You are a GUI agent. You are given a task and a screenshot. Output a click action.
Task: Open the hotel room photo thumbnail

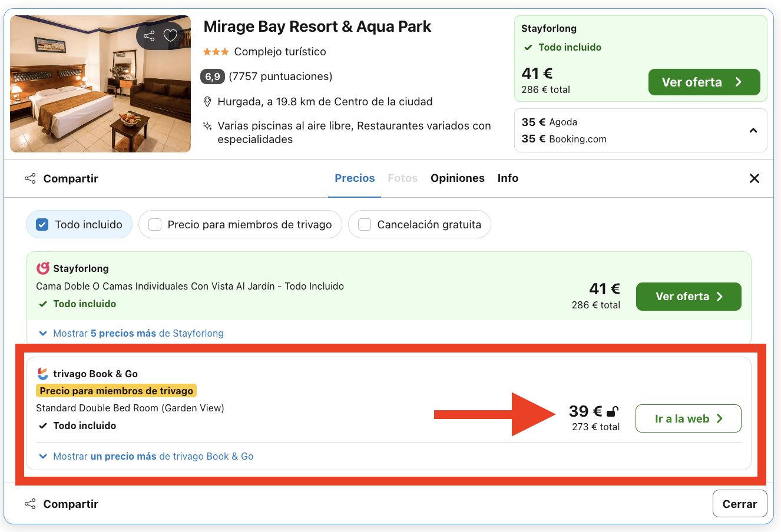click(100, 84)
